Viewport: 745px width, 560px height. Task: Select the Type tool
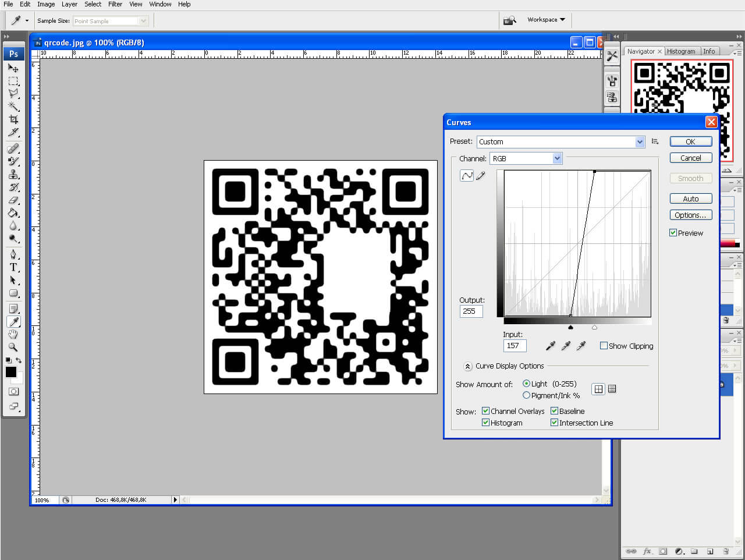(x=13, y=267)
